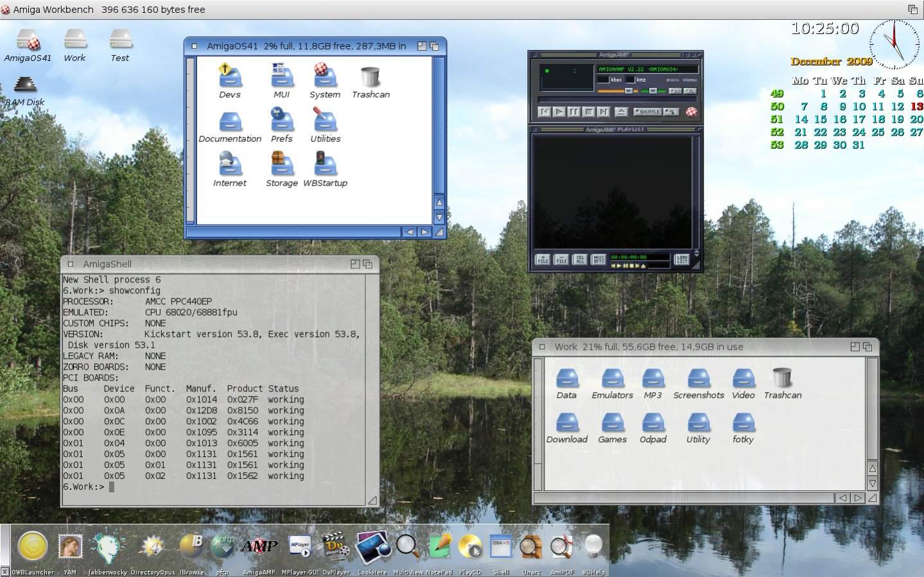
Task: Toggle the EQ button in AmigaAMP
Action: 675,91
